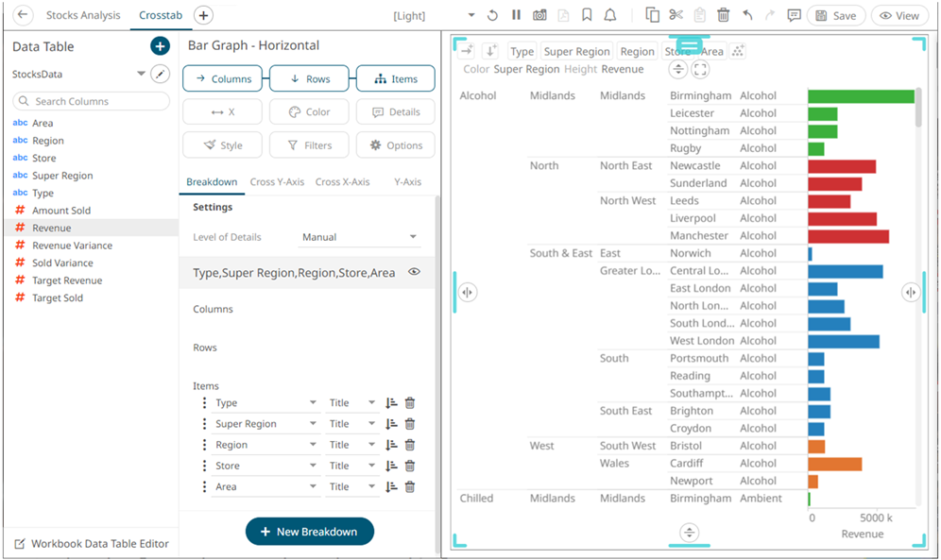Undo the last action
The width and height of the screenshot is (941, 560).
click(x=747, y=16)
